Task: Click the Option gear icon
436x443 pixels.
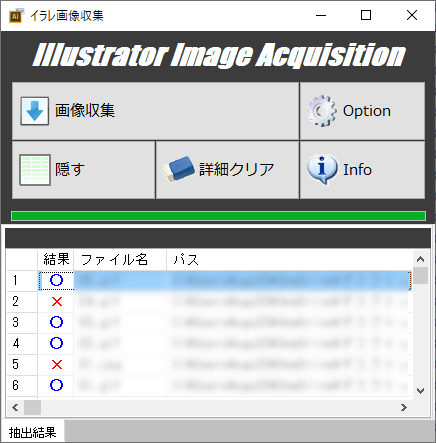Action: point(322,111)
